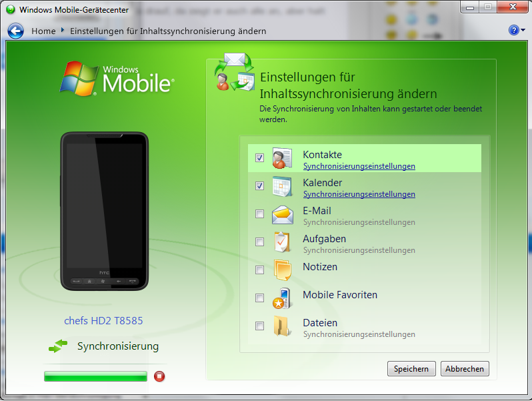Click the Aufgaben clipboard icon

282,242
